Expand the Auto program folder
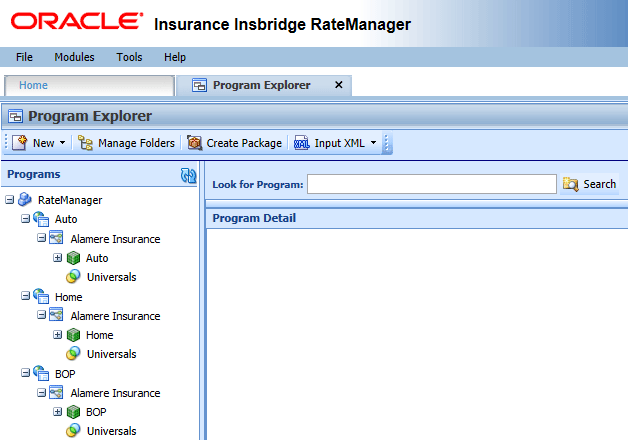This screenshot has height=440, width=628. pyautogui.click(x=58, y=257)
